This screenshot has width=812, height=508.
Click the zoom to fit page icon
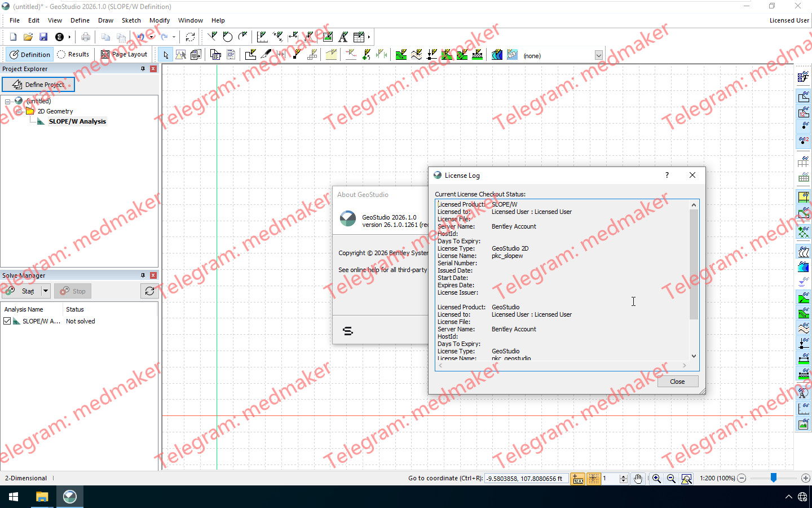click(x=686, y=479)
